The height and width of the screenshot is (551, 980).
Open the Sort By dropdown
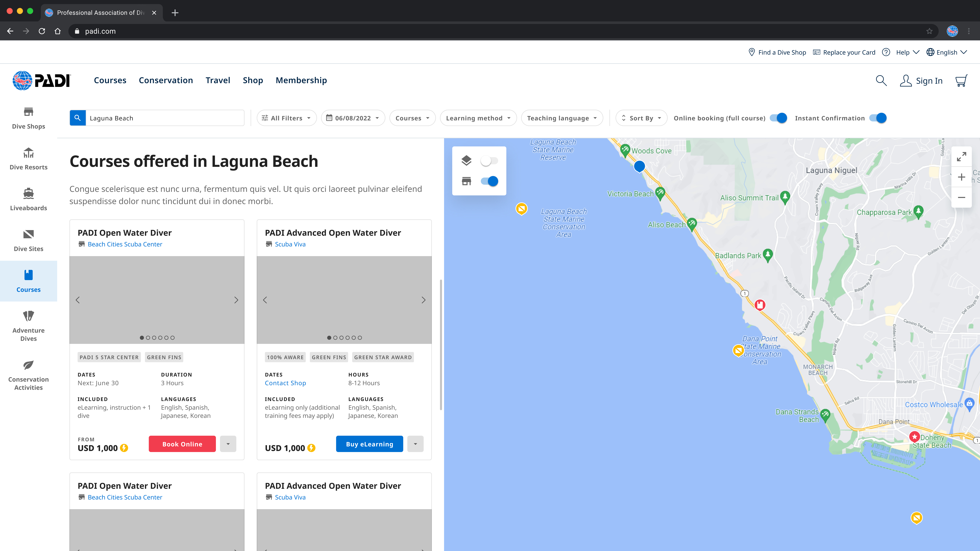(641, 118)
